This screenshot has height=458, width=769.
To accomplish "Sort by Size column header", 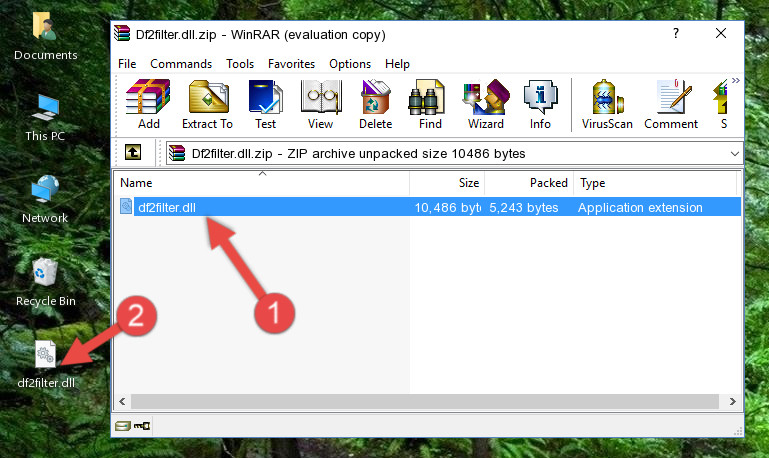I will pyautogui.click(x=447, y=183).
